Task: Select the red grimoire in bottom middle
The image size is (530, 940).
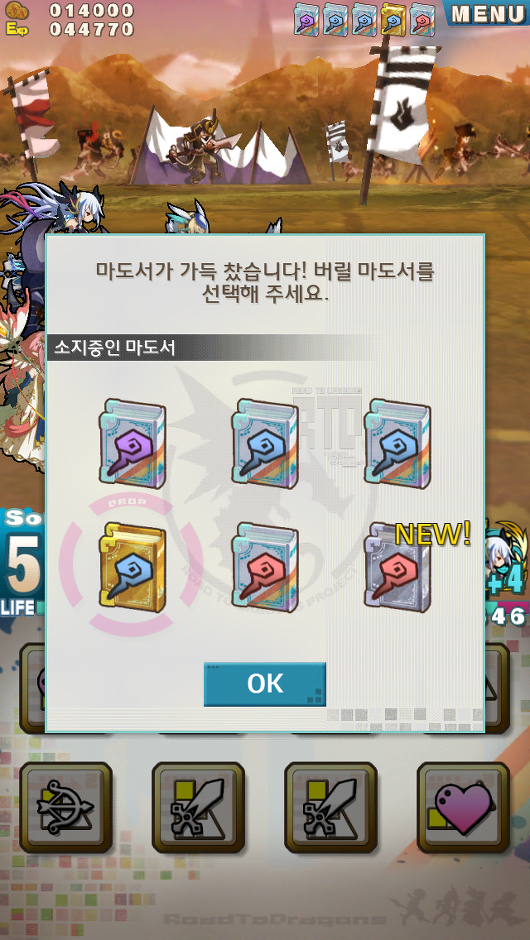Action: point(265,567)
